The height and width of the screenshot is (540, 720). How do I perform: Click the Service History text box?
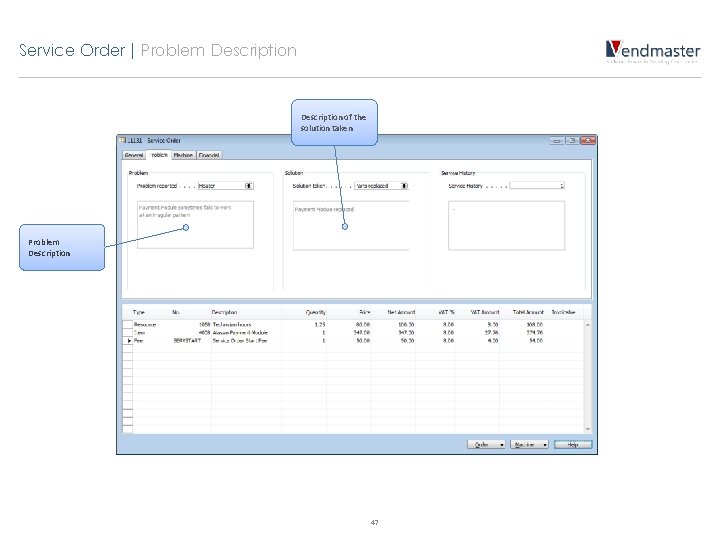506,226
